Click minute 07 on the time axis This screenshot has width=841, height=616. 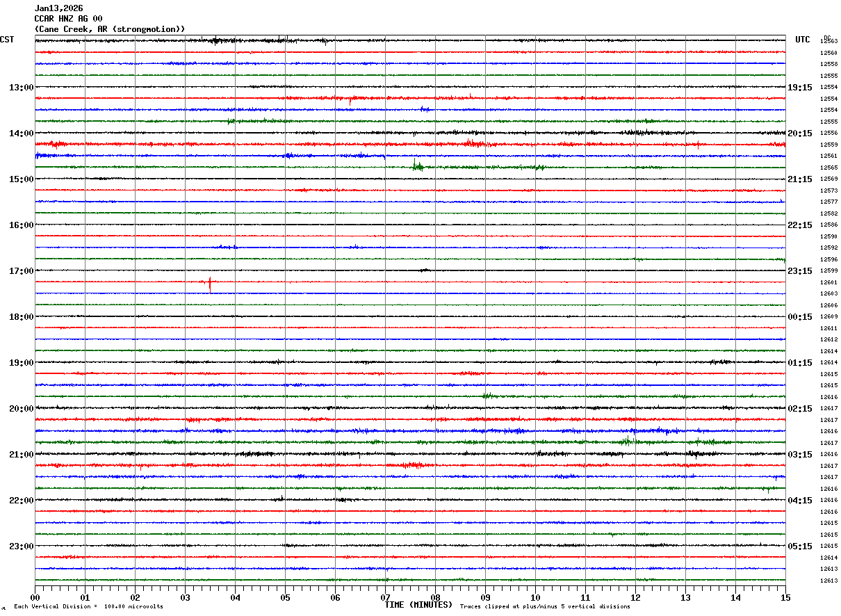(385, 597)
